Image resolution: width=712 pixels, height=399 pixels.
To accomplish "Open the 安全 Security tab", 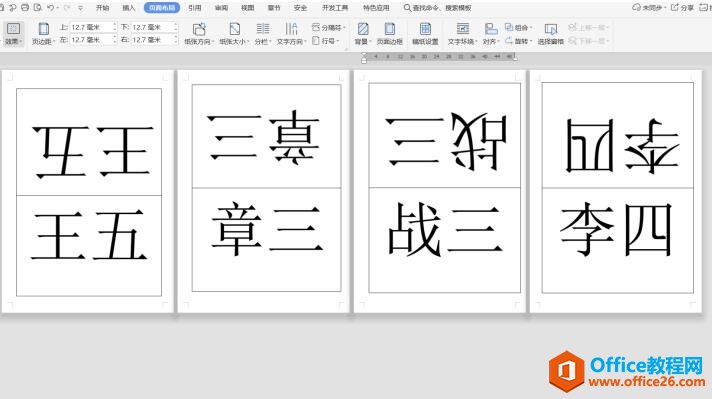I will point(300,8).
